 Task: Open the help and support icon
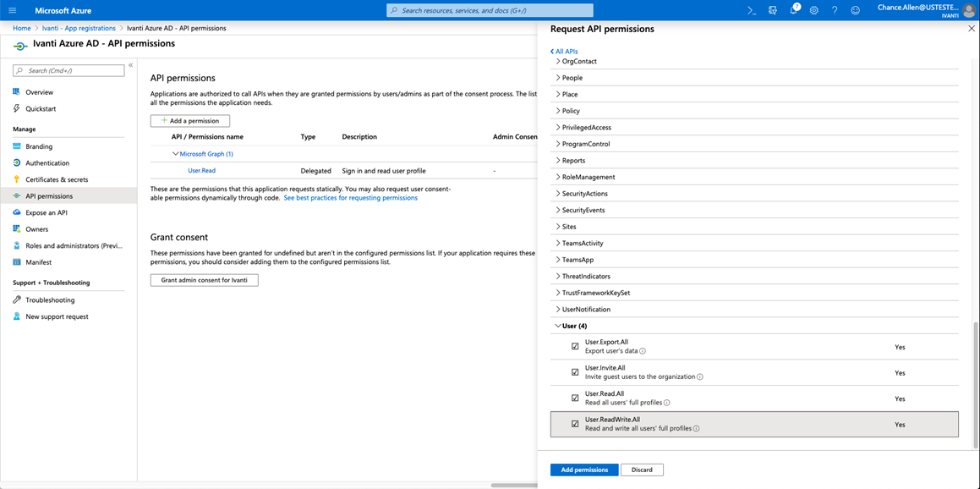pyautogui.click(x=834, y=10)
